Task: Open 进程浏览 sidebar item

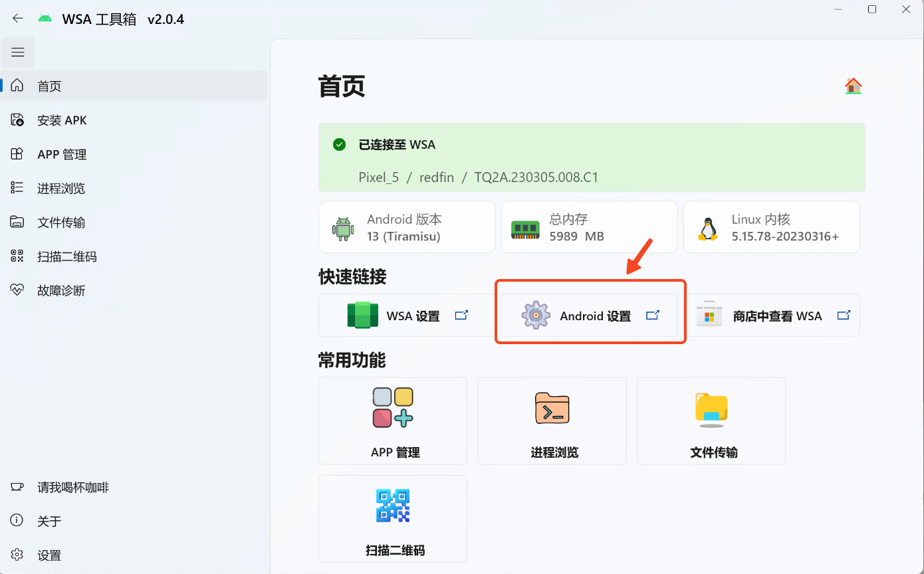Action: coord(61,188)
